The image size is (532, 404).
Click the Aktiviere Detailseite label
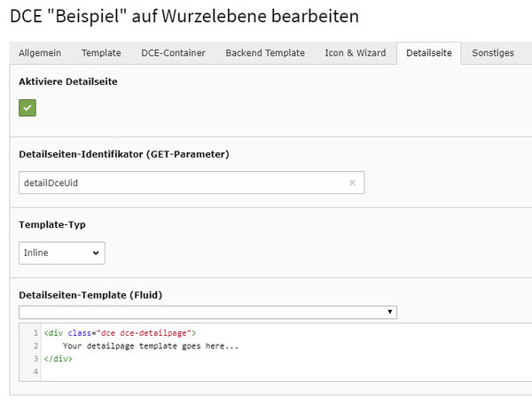(68, 82)
